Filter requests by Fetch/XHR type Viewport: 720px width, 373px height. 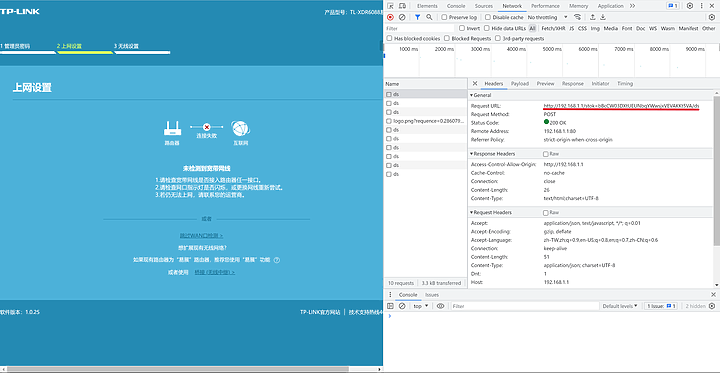(x=553, y=28)
